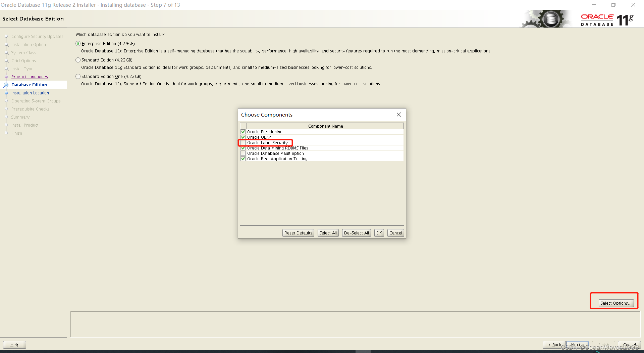Select the Database Edition step in sidebar
The width and height of the screenshot is (644, 353).
click(29, 85)
